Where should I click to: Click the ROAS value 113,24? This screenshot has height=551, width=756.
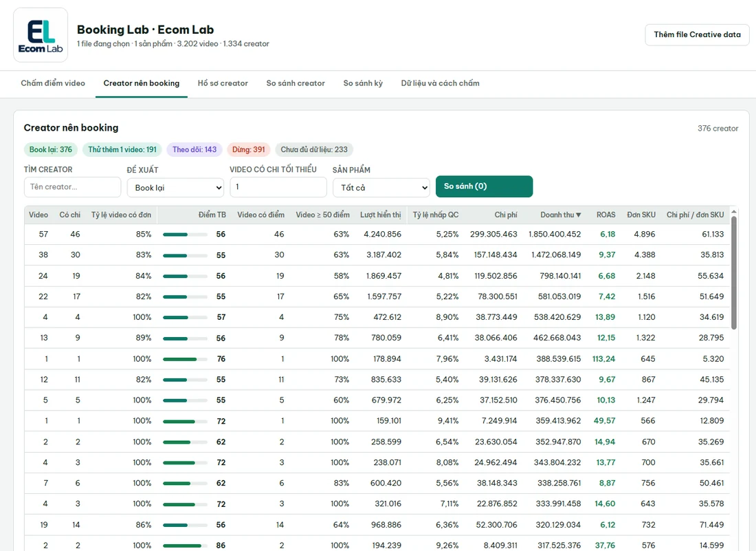(603, 359)
